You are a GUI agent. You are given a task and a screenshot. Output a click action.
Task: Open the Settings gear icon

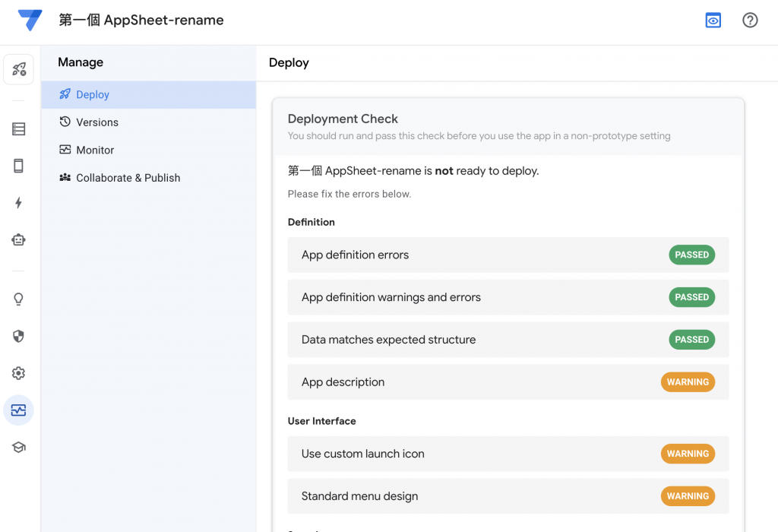[19, 373]
